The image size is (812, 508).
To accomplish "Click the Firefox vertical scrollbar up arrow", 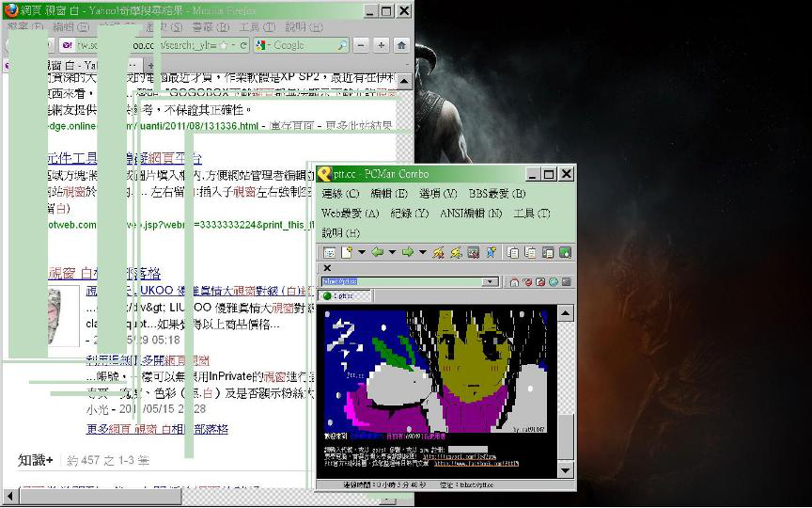I will pyautogui.click(x=404, y=82).
